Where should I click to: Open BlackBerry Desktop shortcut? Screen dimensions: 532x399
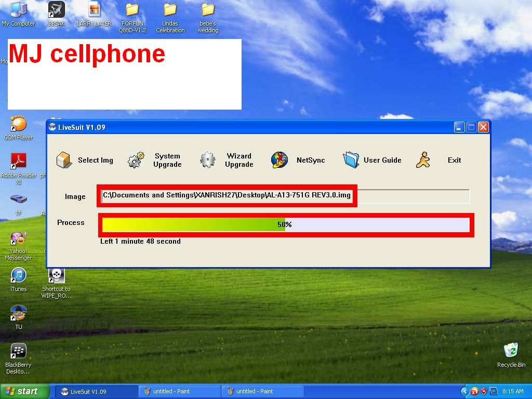coord(18,351)
